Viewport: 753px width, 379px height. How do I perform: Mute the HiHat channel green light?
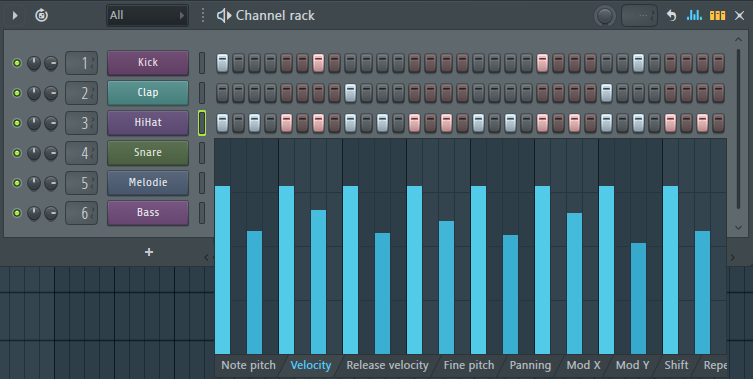tap(17, 123)
